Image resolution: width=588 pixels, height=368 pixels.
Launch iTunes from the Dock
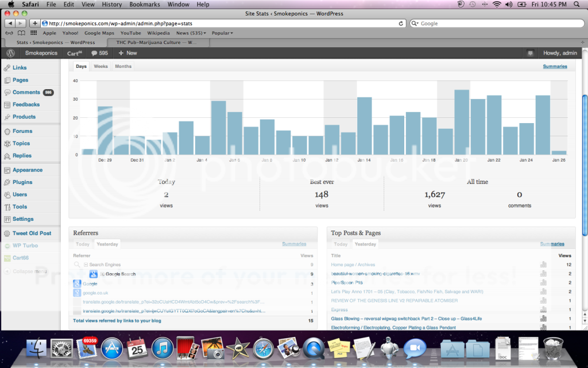162,349
